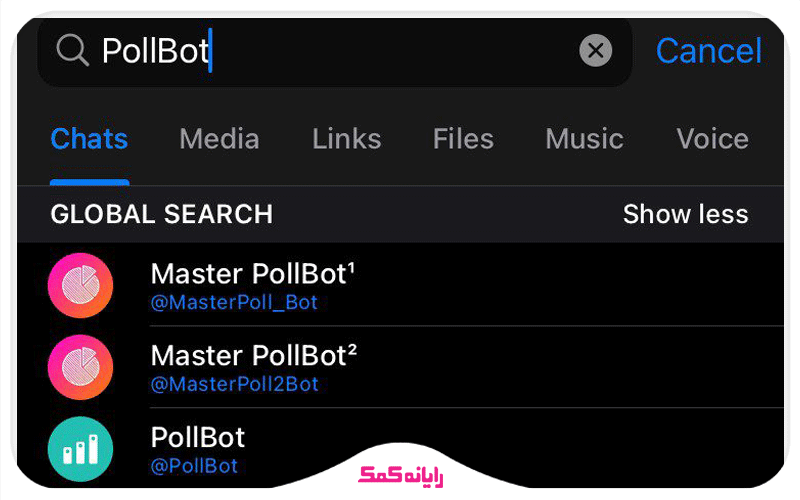800x500 pixels.
Task: Clear the search text with the X icon
Action: (x=596, y=50)
